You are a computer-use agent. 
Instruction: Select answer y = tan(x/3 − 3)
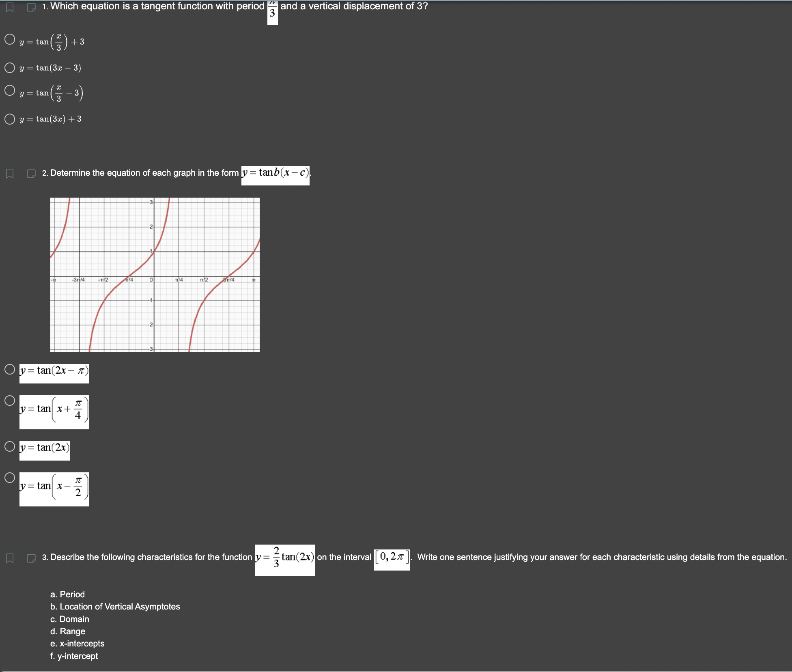click(10, 90)
